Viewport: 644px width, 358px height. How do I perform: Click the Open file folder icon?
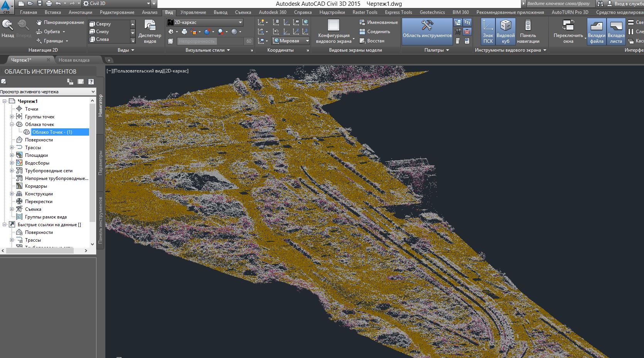(x=30, y=3)
